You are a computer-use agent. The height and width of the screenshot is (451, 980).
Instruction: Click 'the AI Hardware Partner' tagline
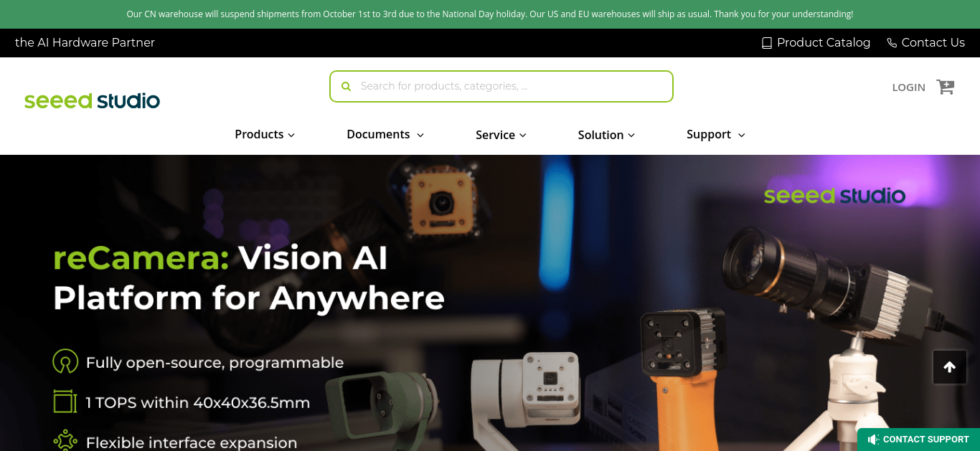tap(85, 43)
